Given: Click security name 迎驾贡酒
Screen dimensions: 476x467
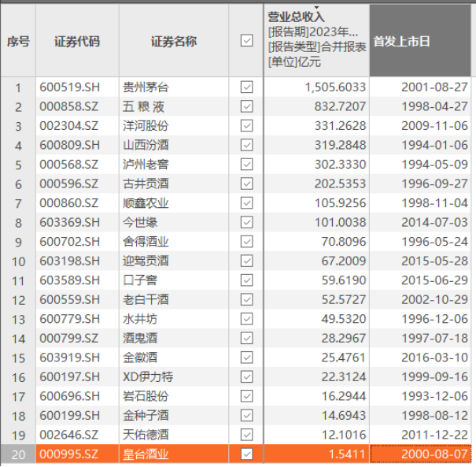Looking at the screenshot, I should (146, 261).
